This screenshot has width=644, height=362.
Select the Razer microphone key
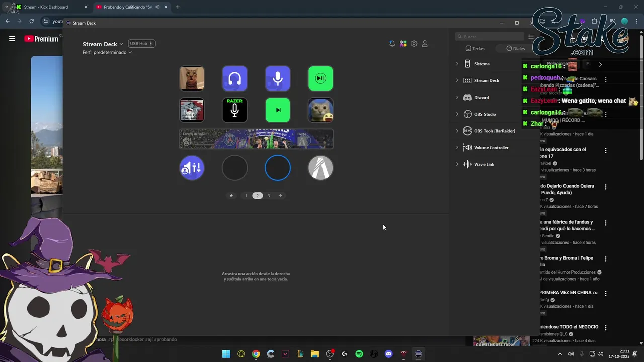pos(234,110)
